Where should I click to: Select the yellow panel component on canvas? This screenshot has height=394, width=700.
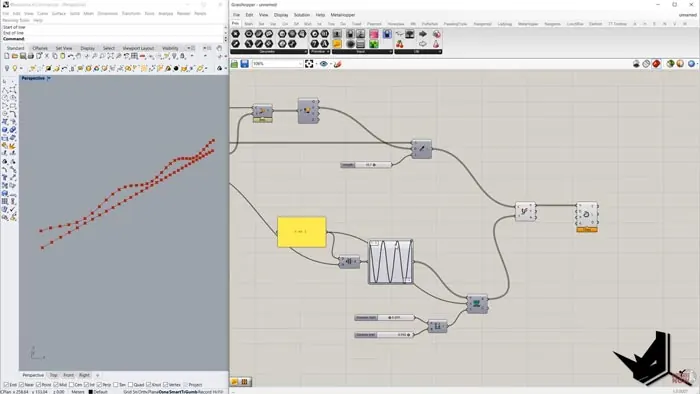click(302, 232)
